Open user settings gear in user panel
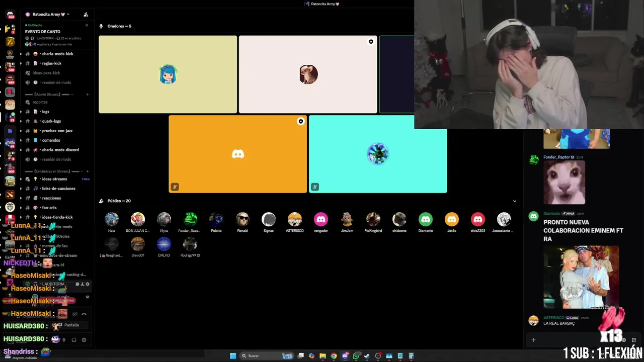Image resolution: width=644 pixels, height=362 pixels. pos(84,340)
